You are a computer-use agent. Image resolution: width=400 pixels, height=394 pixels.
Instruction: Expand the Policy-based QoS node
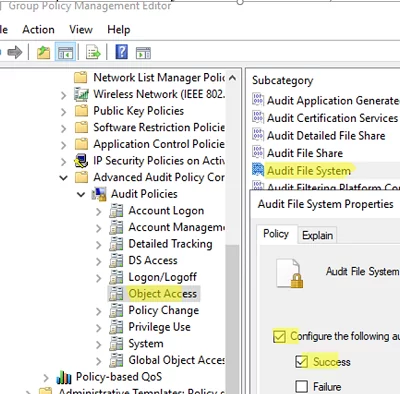point(46,378)
